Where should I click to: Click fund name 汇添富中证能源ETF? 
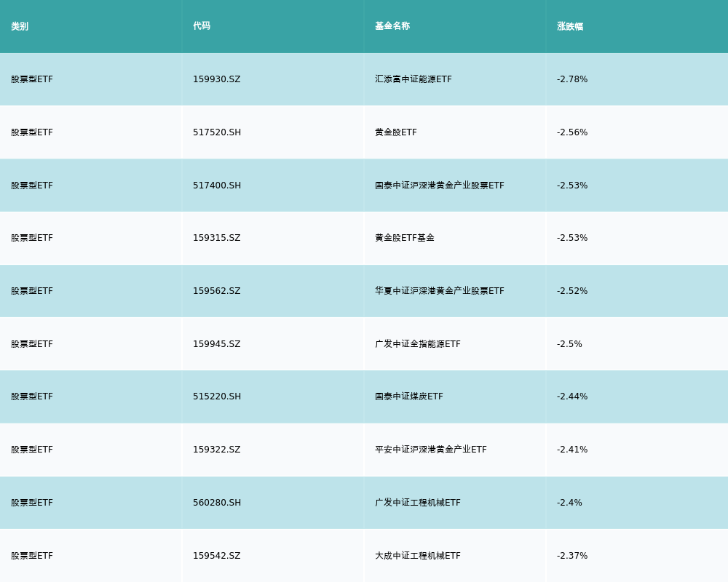pos(414,79)
